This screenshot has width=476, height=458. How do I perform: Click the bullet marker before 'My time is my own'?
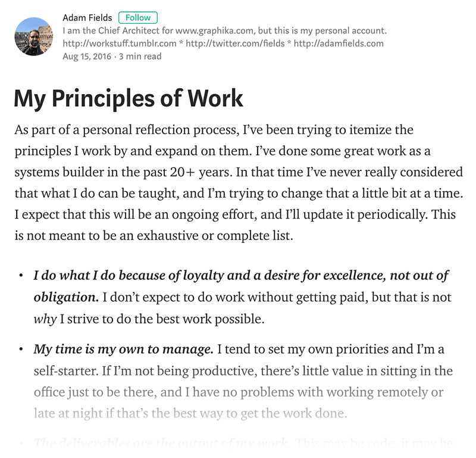[21, 349]
